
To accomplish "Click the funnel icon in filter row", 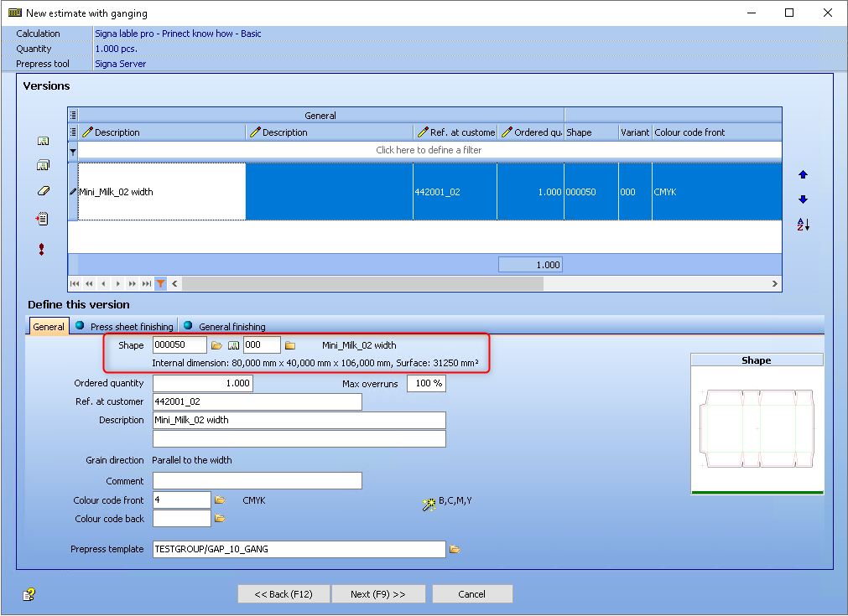I will [73, 152].
